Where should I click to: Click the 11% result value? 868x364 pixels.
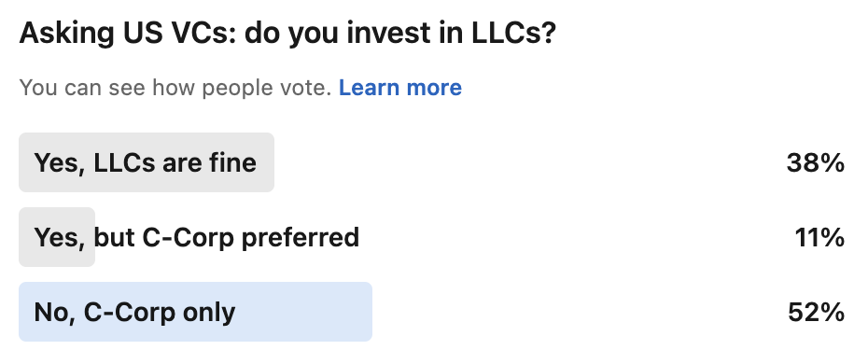tap(819, 238)
